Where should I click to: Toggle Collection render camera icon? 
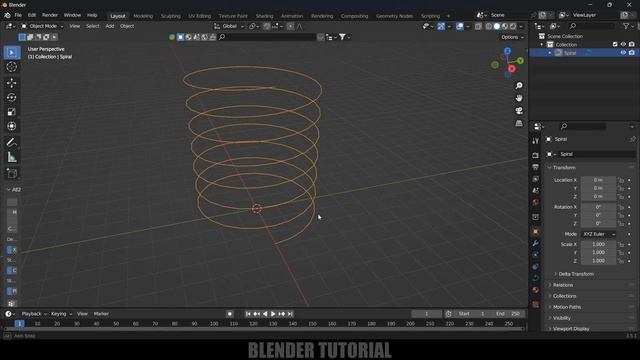[x=631, y=44]
